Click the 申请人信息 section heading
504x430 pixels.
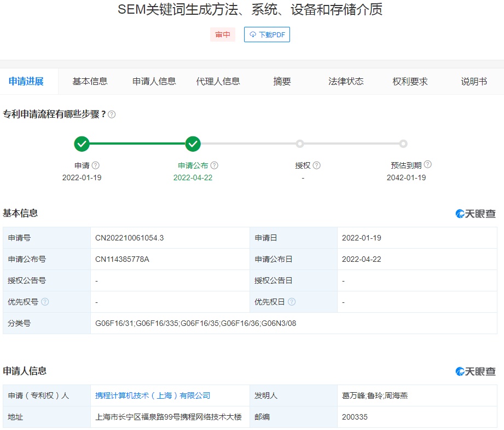point(25,371)
